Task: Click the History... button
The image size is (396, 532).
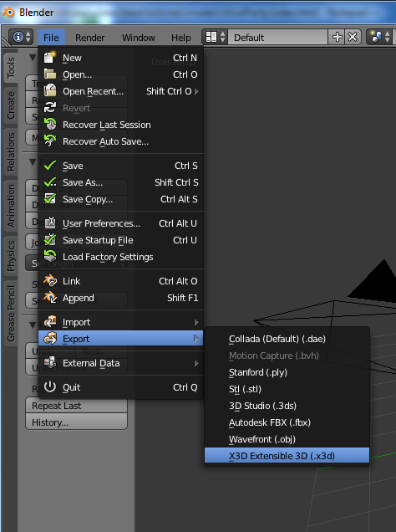Action: click(76, 422)
